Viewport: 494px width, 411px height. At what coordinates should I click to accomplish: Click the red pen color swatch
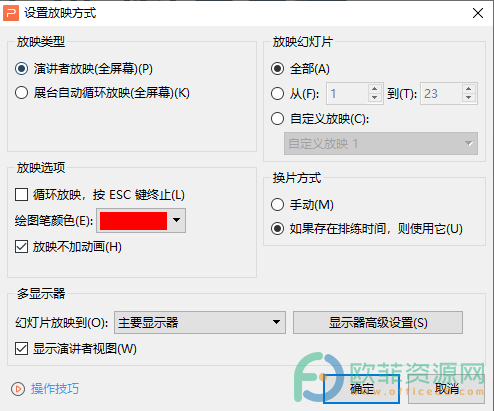click(x=133, y=221)
